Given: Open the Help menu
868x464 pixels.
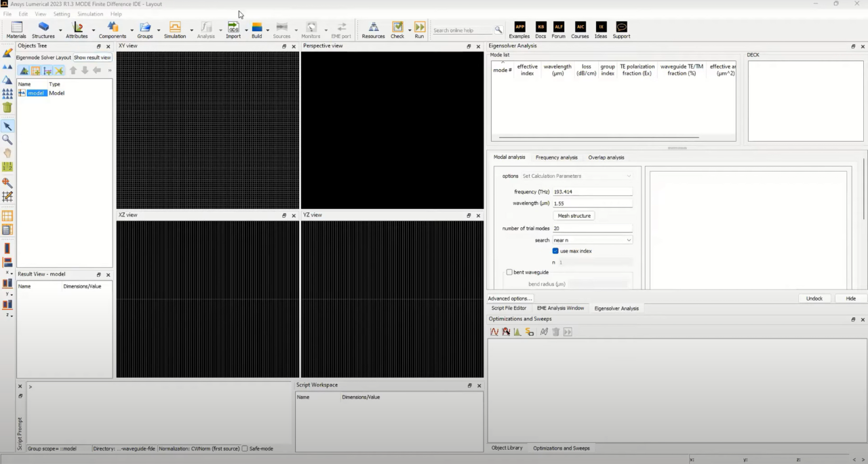Looking at the screenshot, I should 116,14.
